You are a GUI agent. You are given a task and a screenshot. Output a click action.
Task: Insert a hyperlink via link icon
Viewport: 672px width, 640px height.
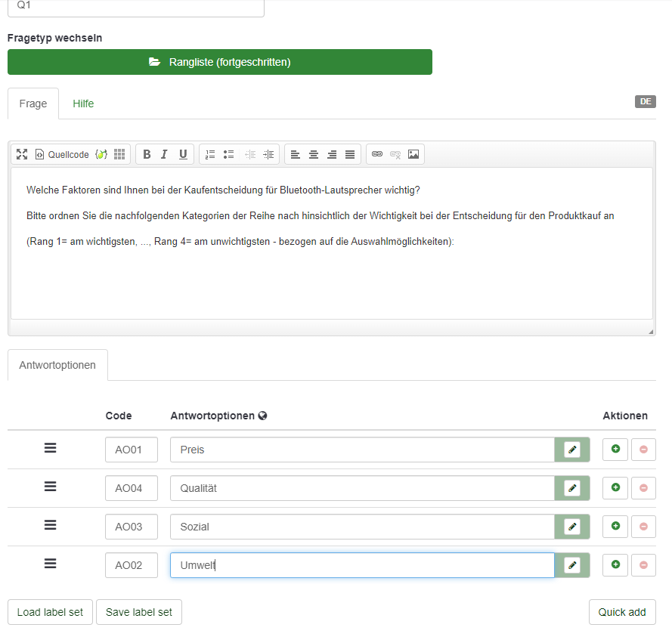pos(376,154)
